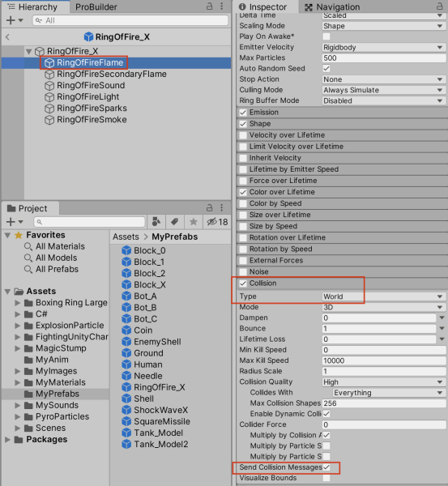Uncheck Send Collision Messages checkbox
This screenshot has height=486, width=448.
[x=326, y=467]
